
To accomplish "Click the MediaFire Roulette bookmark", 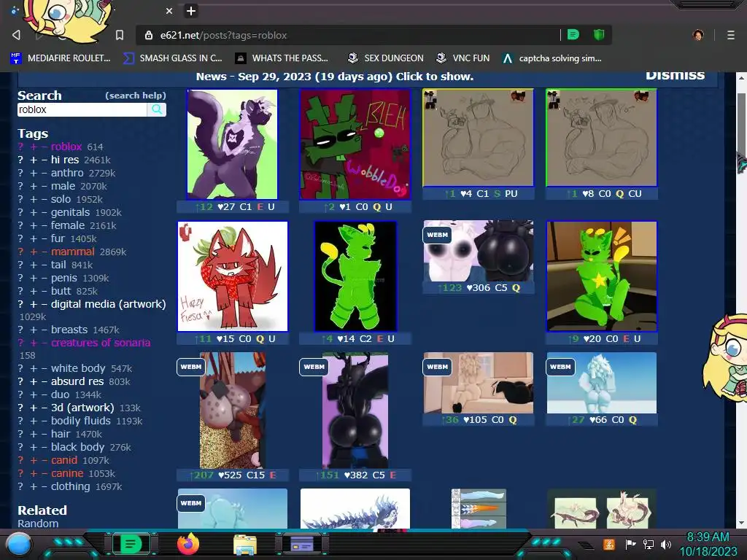I will pos(61,58).
